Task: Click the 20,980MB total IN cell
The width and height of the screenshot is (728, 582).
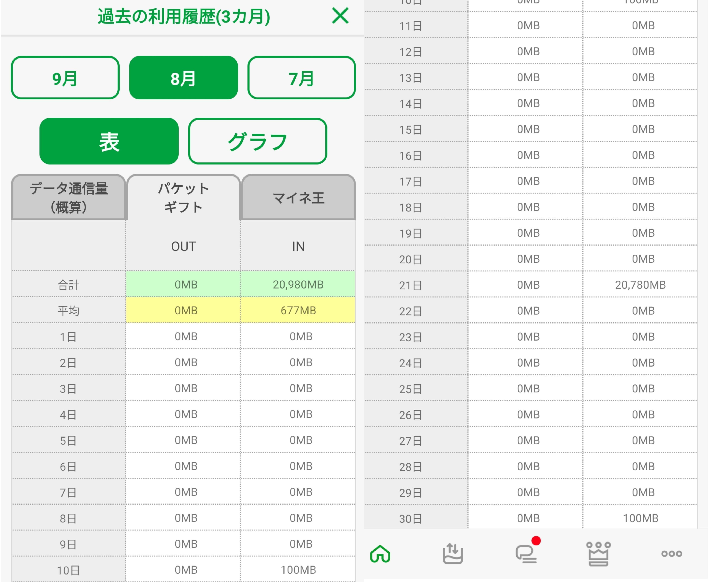Action: pos(298,285)
